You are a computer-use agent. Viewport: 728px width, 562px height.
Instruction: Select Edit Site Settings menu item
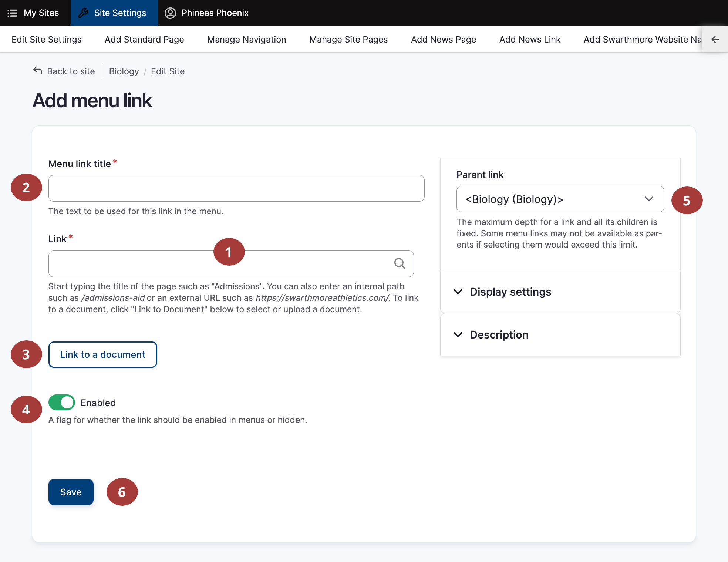[x=47, y=39]
